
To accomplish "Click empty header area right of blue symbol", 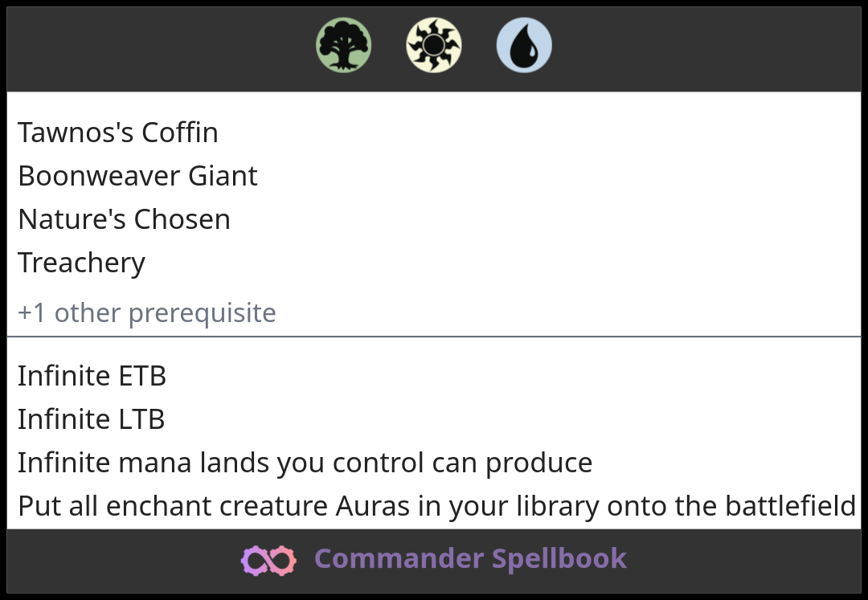I will click(707, 48).
